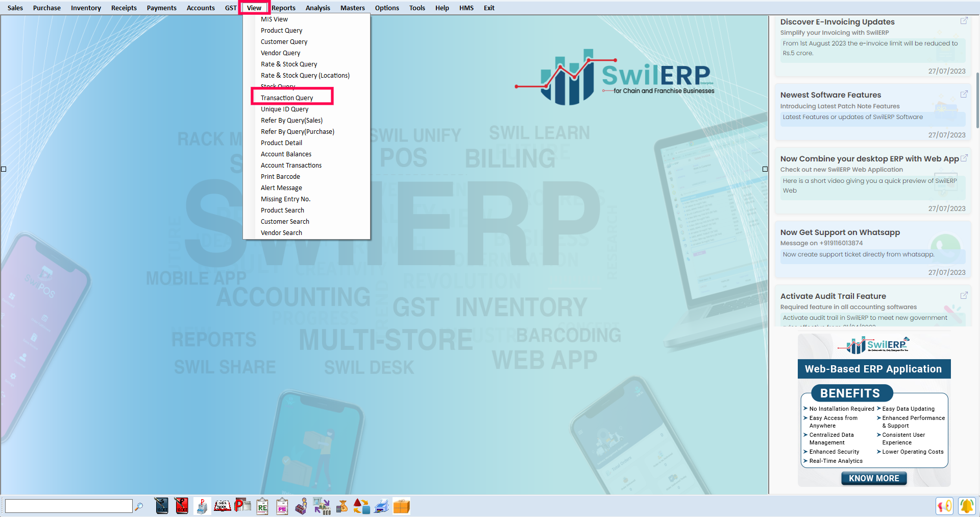Click the megaphone announcements icon
980x517 pixels.
945,506
